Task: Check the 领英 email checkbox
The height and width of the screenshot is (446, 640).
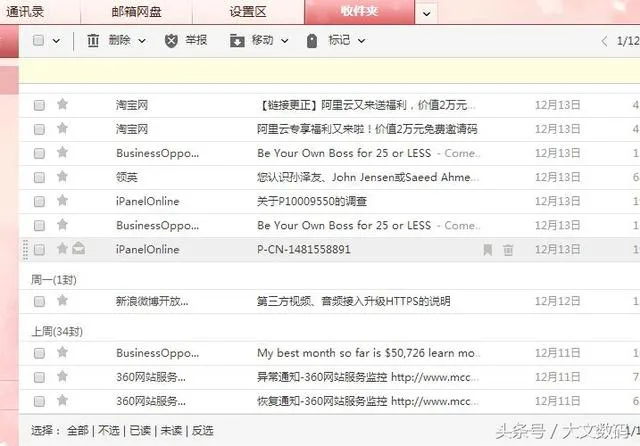Action: [x=39, y=178]
